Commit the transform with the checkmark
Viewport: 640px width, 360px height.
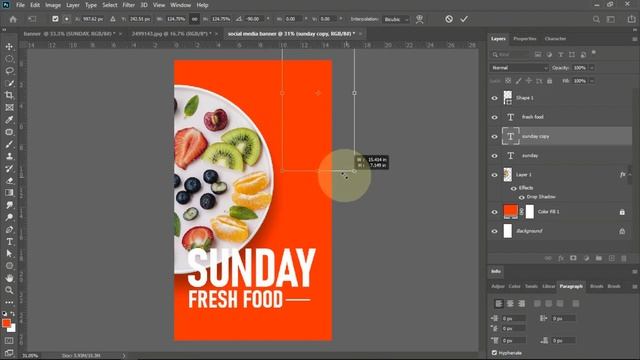(464, 19)
